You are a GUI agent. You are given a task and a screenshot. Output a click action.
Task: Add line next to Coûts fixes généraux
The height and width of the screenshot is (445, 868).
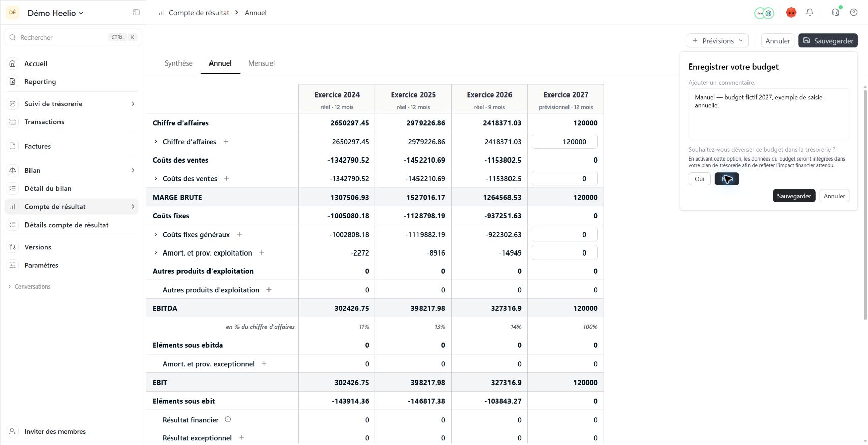[x=240, y=234]
